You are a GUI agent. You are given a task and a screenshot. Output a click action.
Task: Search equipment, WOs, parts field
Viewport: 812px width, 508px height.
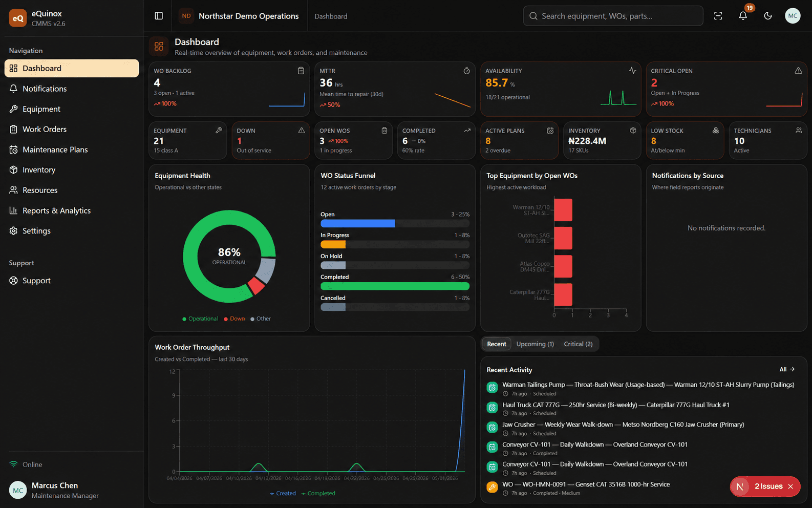click(613, 16)
